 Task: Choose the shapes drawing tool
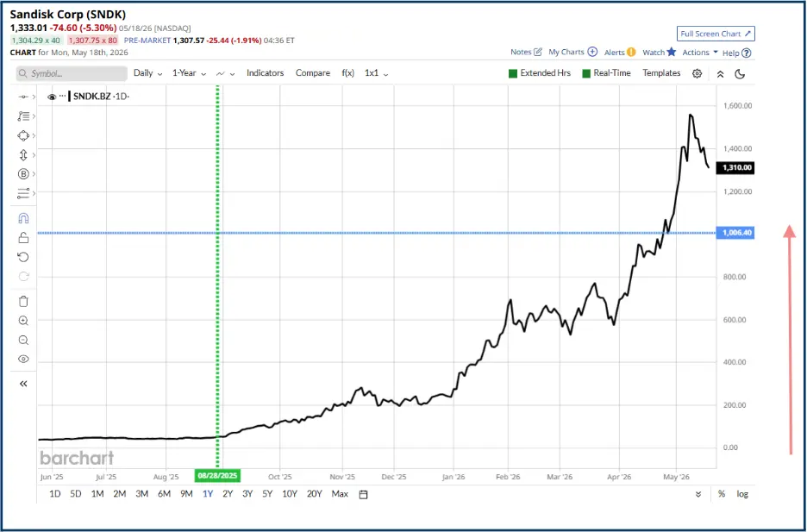click(23, 136)
